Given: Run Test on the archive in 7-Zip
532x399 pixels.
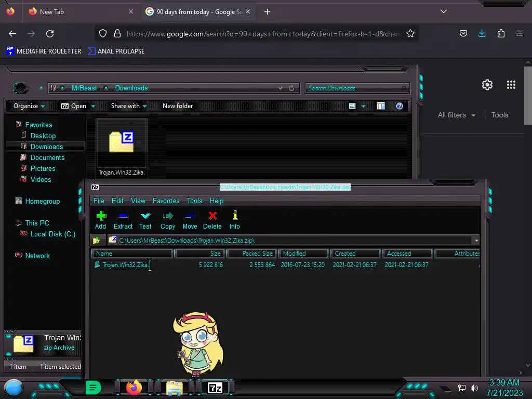Looking at the screenshot, I should click(x=145, y=220).
